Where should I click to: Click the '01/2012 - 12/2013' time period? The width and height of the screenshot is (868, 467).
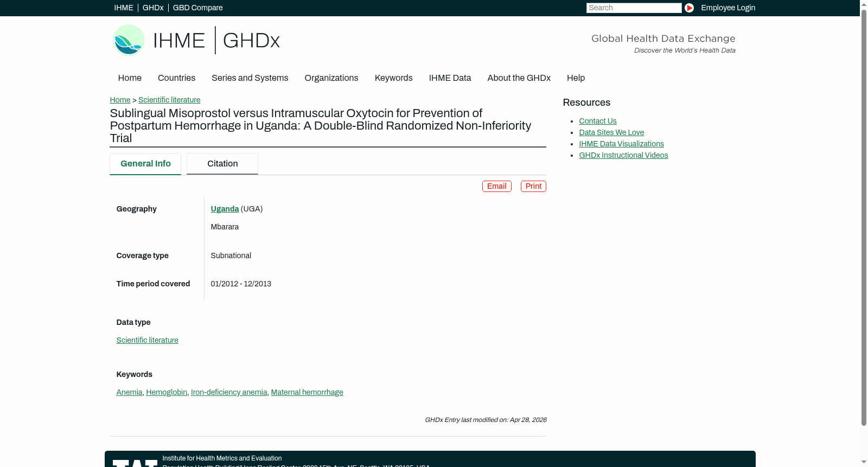click(x=241, y=284)
